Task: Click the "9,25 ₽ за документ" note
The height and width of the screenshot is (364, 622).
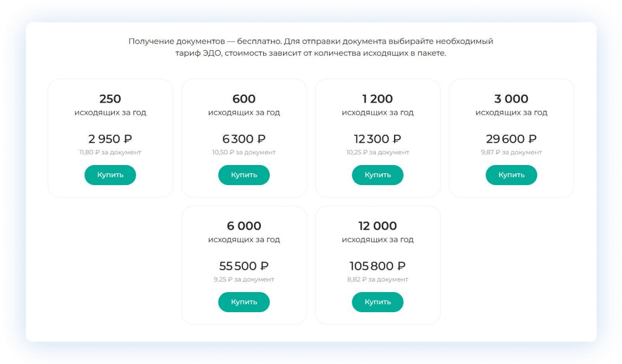Action: 244,279
